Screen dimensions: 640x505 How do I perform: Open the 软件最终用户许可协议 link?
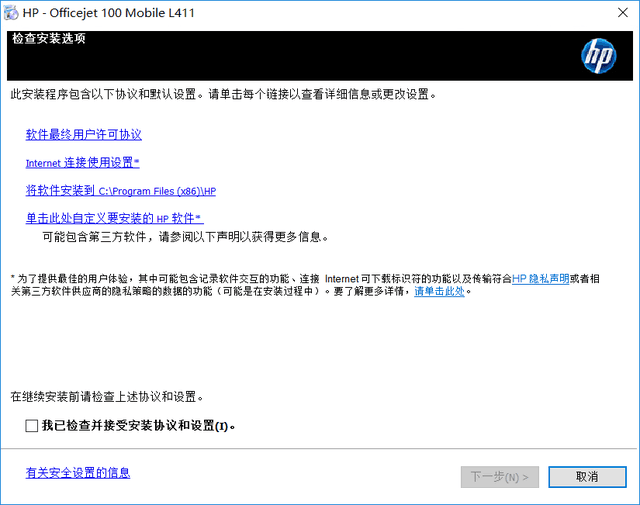click(x=84, y=135)
